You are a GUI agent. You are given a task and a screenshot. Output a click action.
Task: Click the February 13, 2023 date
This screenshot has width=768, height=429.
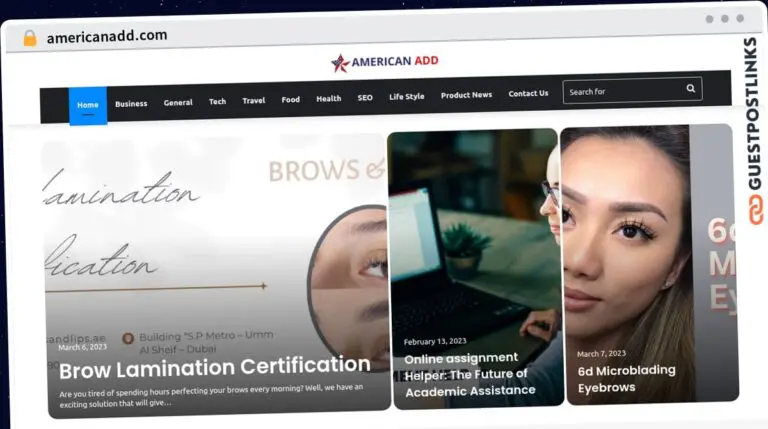pyautogui.click(x=435, y=341)
